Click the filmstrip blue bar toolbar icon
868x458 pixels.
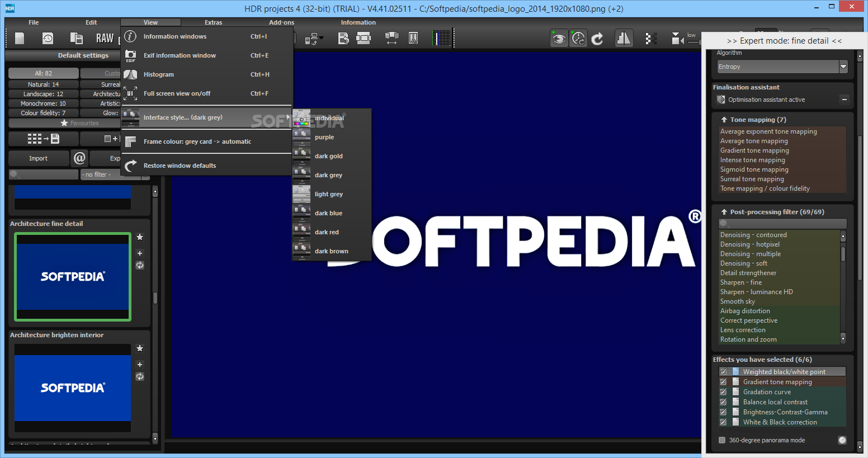coord(442,38)
